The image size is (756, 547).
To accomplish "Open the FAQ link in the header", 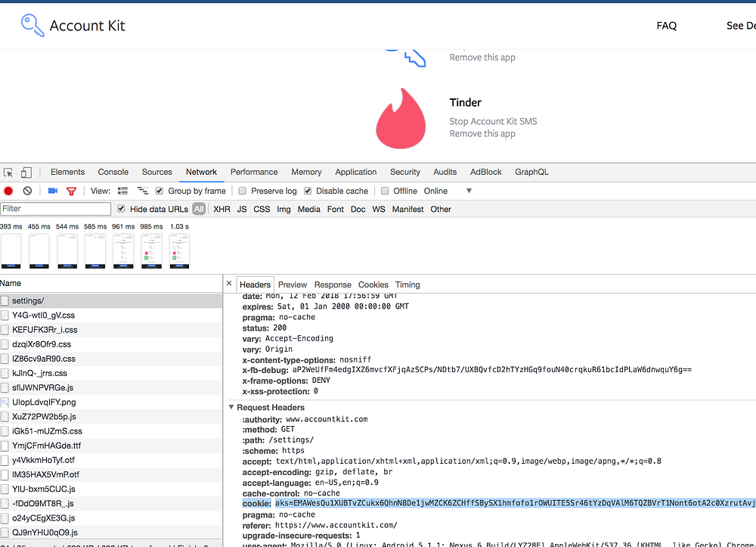I will (x=666, y=26).
